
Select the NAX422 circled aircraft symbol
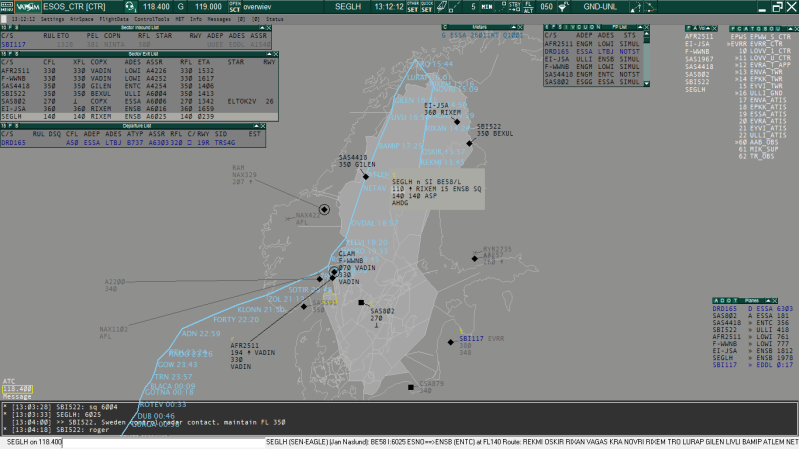pos(324,209)
